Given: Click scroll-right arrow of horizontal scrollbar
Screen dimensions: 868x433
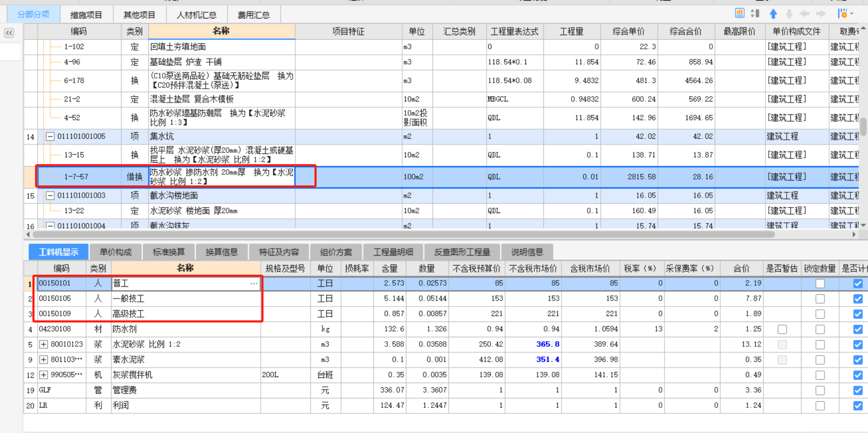Looking at the screenshot, I should point(854,234).
